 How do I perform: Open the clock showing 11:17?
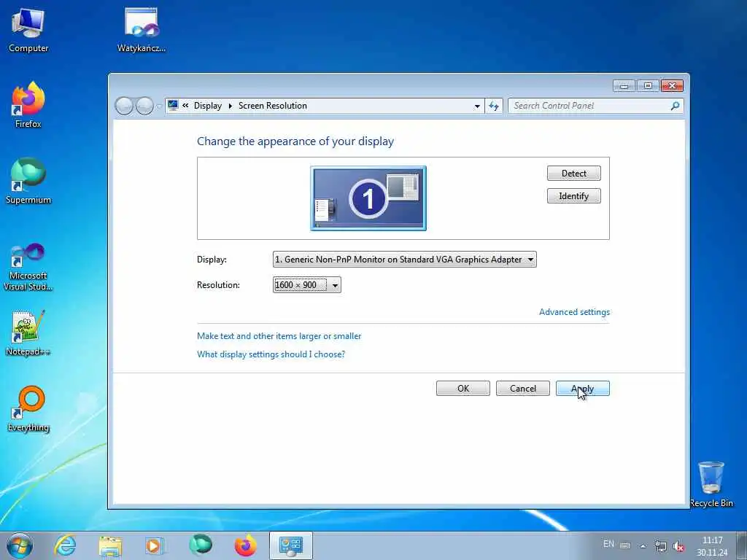tap(712, 546)
